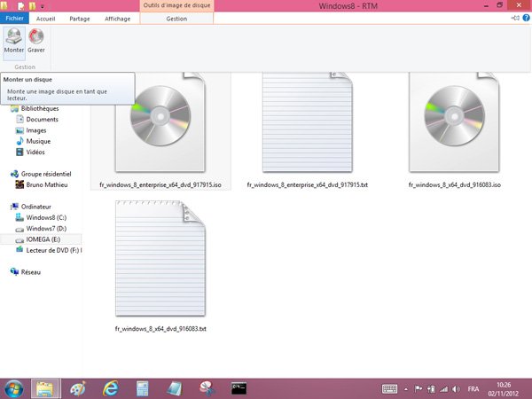Switch to the Partage ribbon tab
The image size is (532, 399).
pyautogui.click(x=80, y=19)
